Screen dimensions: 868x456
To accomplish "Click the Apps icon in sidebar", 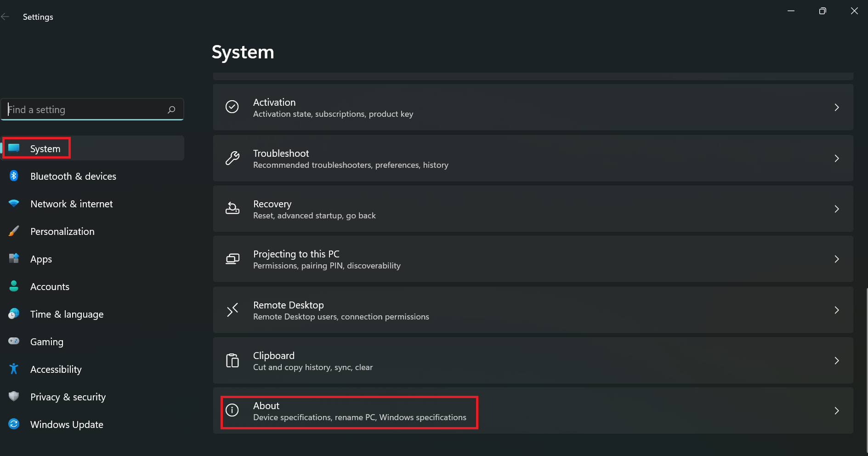I will click(x=14, y=258).
